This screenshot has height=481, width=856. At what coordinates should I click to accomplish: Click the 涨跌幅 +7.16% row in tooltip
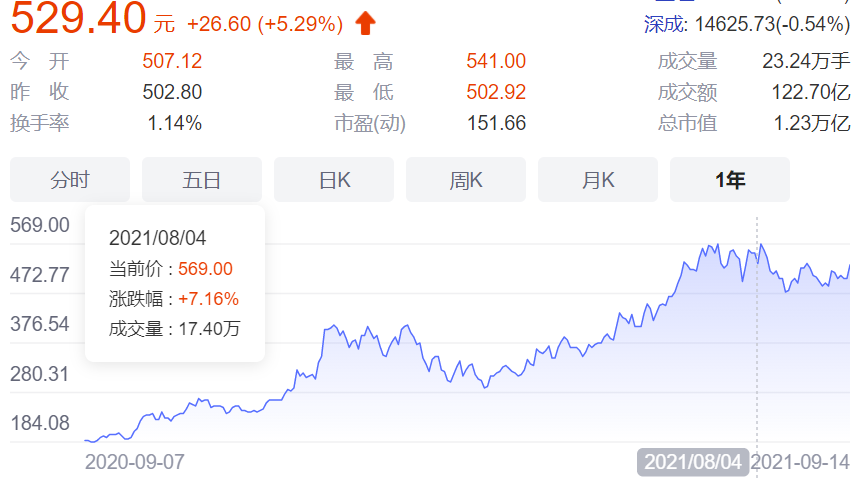tap(173, 299)
